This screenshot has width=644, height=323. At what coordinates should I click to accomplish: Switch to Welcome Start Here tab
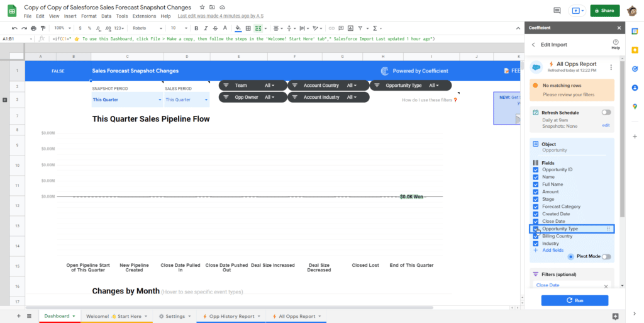[116, 317]
